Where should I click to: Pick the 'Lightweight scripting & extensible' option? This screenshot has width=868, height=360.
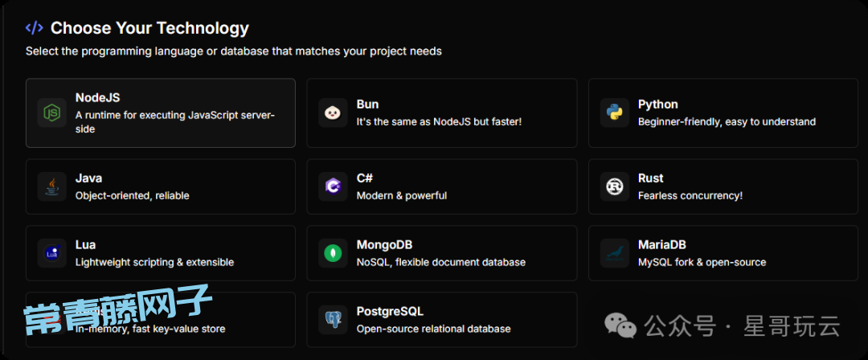pyautogui.click(x=154, y=262)
